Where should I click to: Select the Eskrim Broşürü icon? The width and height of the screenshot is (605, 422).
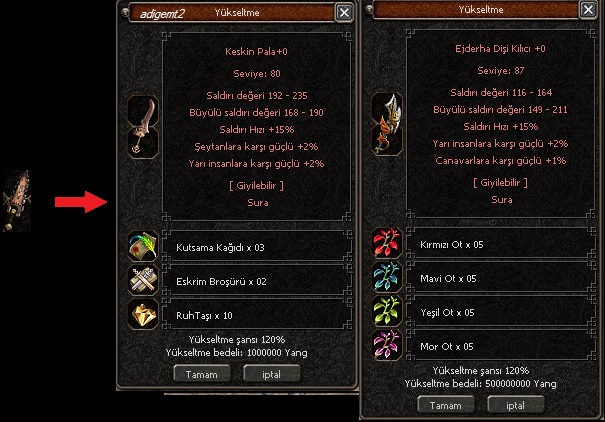click(143, 281)
